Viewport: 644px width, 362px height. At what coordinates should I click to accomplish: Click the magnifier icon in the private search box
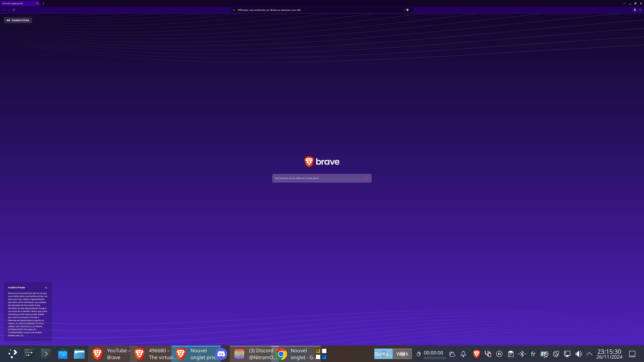point(367,178)
